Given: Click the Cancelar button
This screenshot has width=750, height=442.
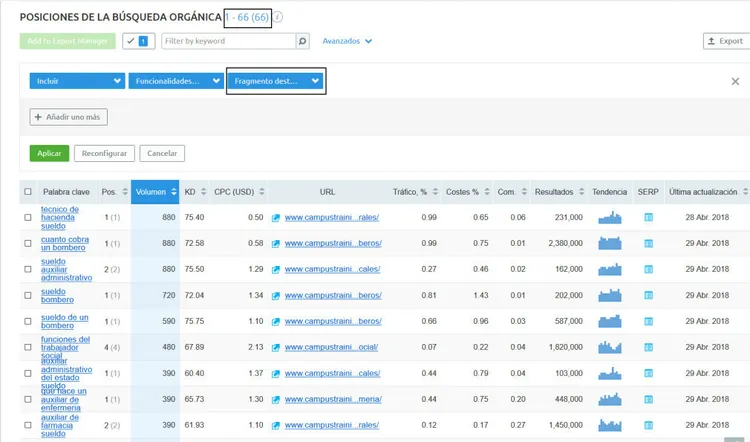Looking at the screenshot, I should [162, 154].
